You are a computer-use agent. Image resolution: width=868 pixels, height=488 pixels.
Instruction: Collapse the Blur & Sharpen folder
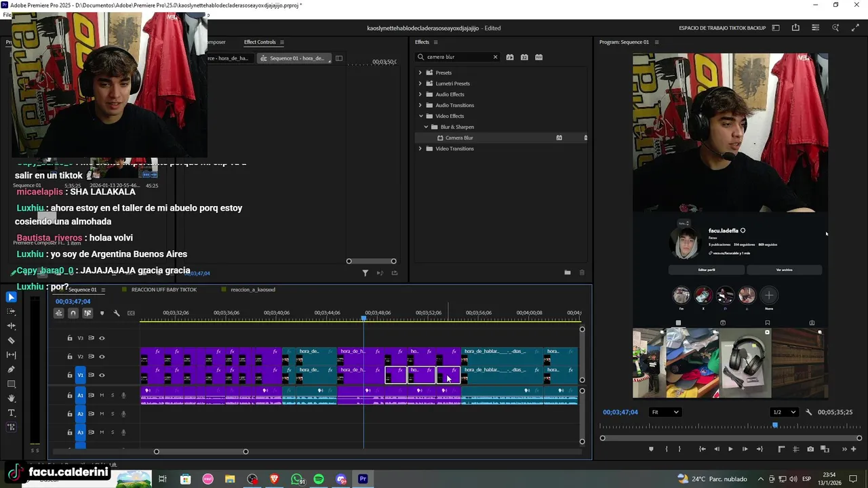(x=426, y=127)
